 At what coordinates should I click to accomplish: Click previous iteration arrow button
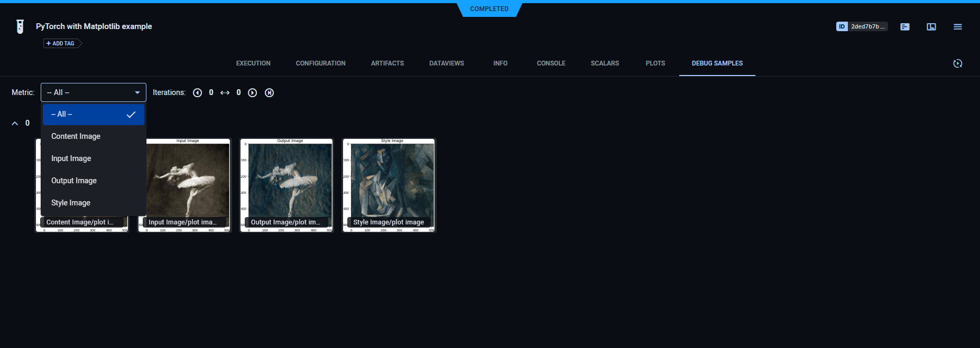(197, 93)
